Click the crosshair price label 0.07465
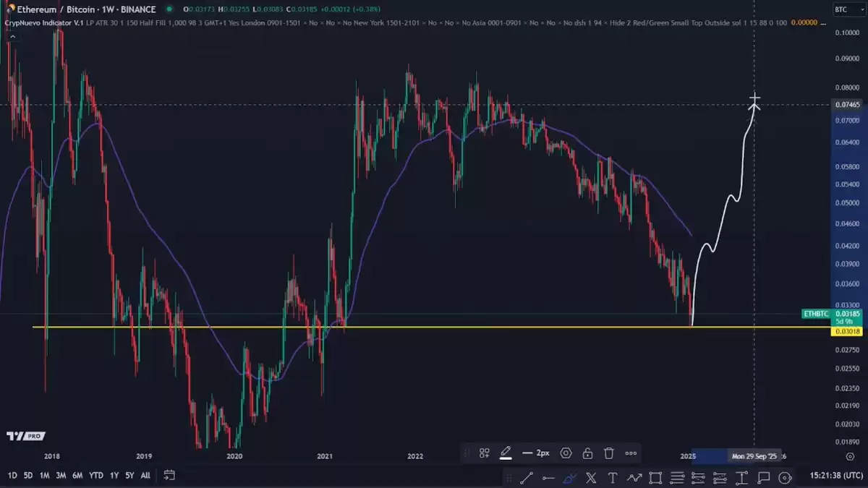Viewport: 868px width, 488px height. click(848, 105)
